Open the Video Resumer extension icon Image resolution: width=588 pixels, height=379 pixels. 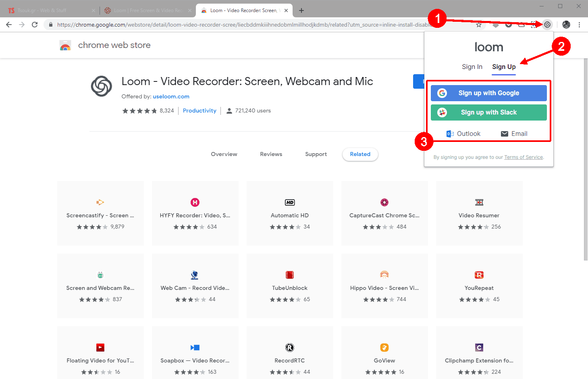(x=479, y=202)
